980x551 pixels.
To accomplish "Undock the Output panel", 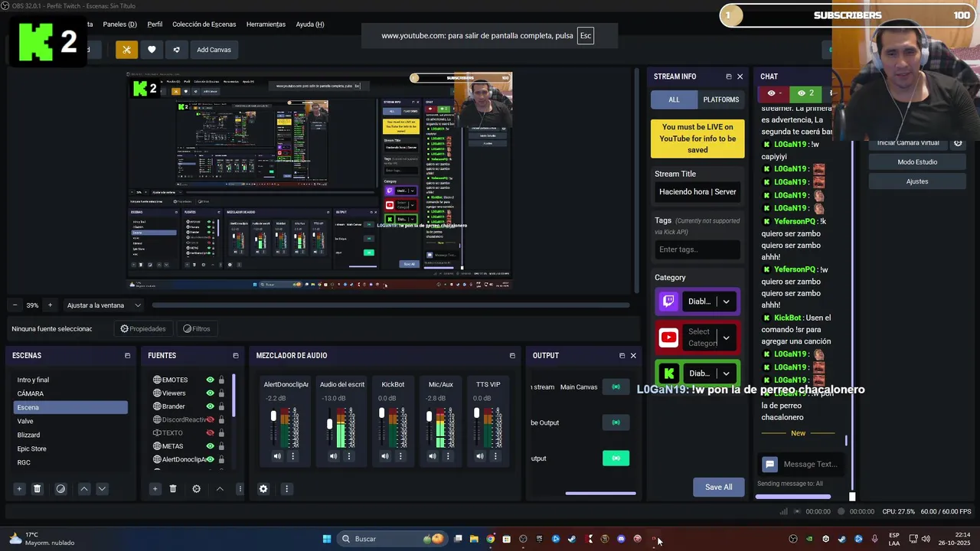I will click(x=622, y=356).
